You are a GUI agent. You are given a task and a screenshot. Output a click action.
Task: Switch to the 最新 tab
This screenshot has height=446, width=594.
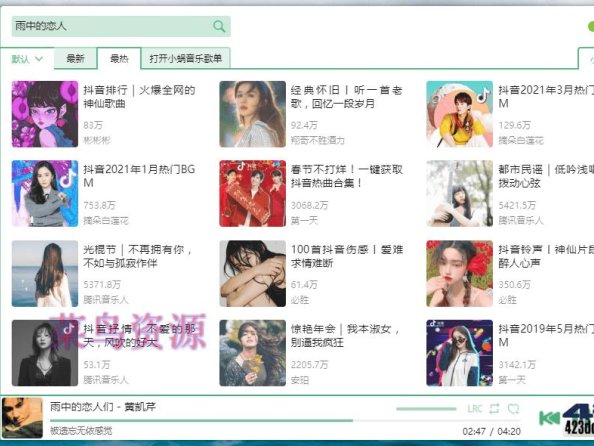[75, 58]
